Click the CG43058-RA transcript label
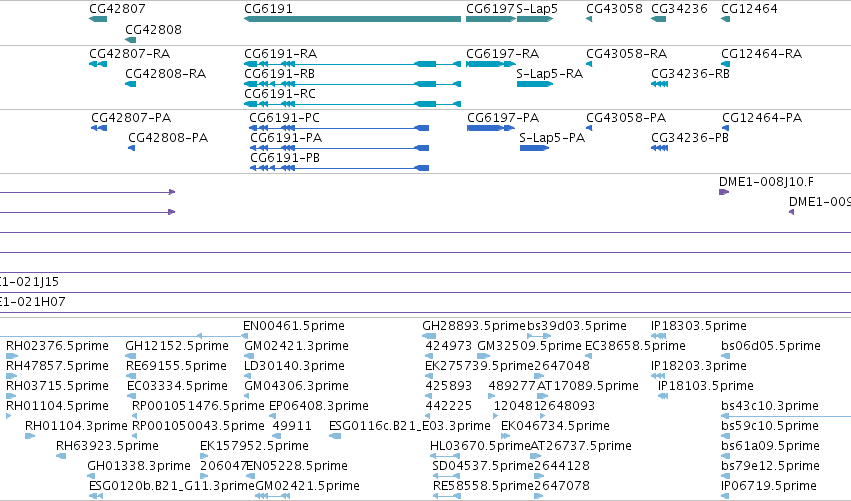This screenshot has height=501, width=851. coord(626,54)
